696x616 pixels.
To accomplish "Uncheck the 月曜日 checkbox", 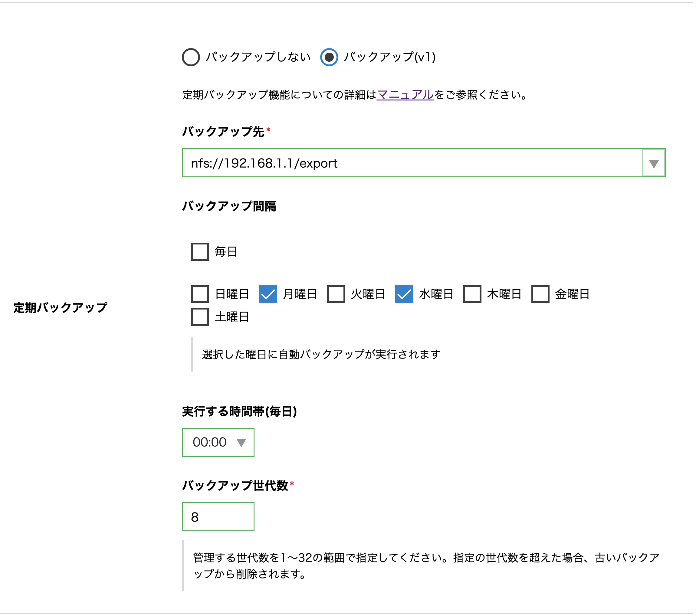I will tap(268, 294).
